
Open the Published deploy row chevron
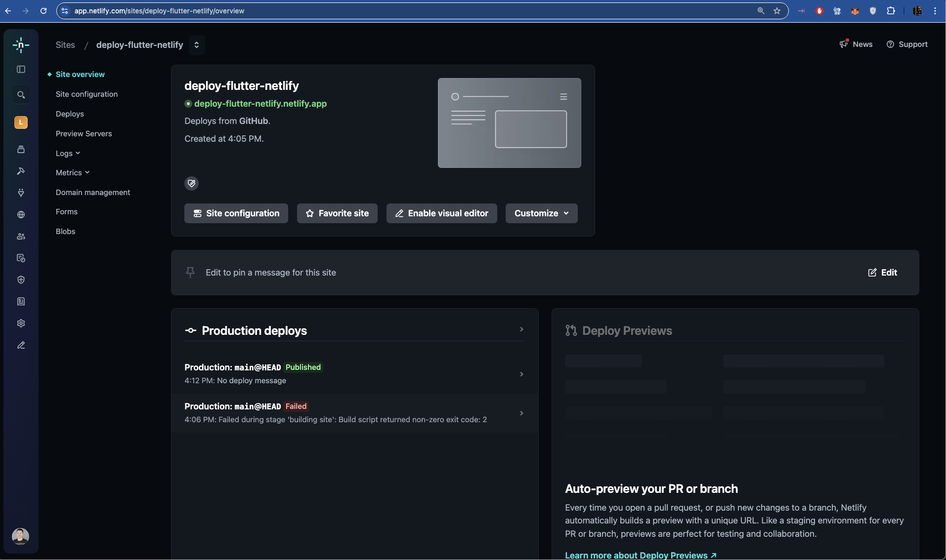[521, 374]
